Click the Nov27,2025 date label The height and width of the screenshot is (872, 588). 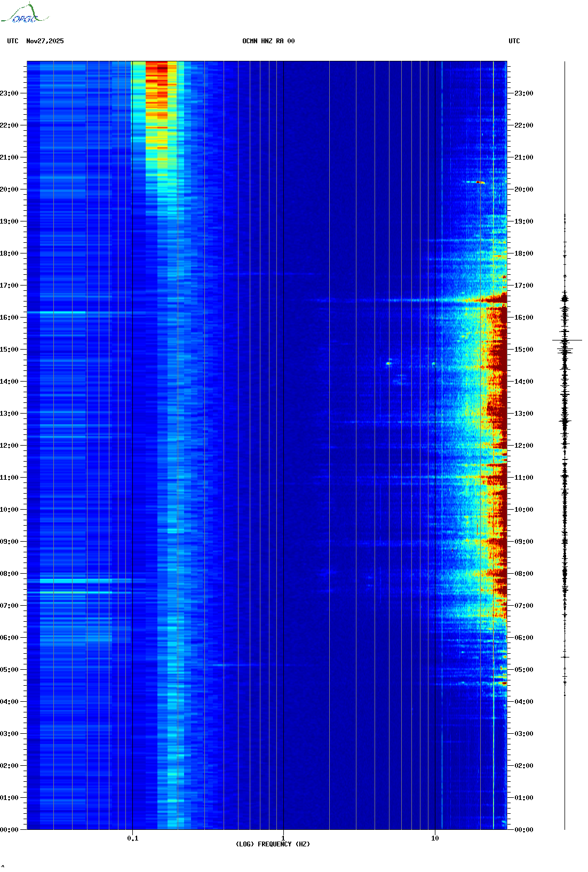pos(45,41)
